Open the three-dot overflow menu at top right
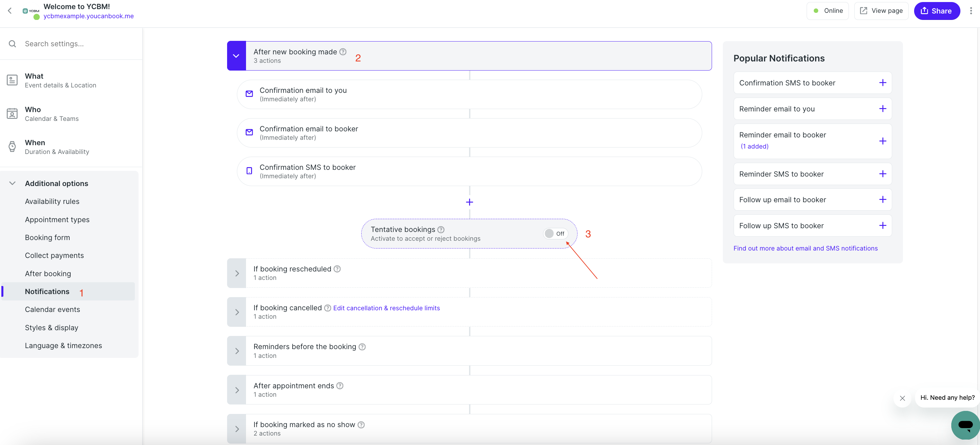The height and width of the screenshot is (445, 980). tap(971, 11)
